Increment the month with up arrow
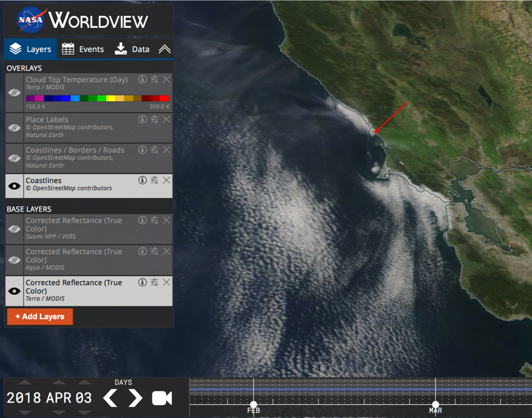This screenshot has height=418, width=532. click(59, 382)
